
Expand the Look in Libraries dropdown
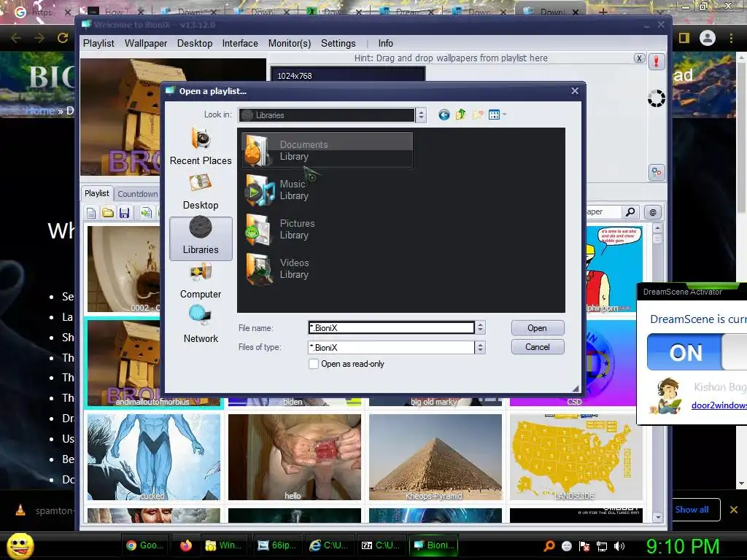(x=421, y=114)
